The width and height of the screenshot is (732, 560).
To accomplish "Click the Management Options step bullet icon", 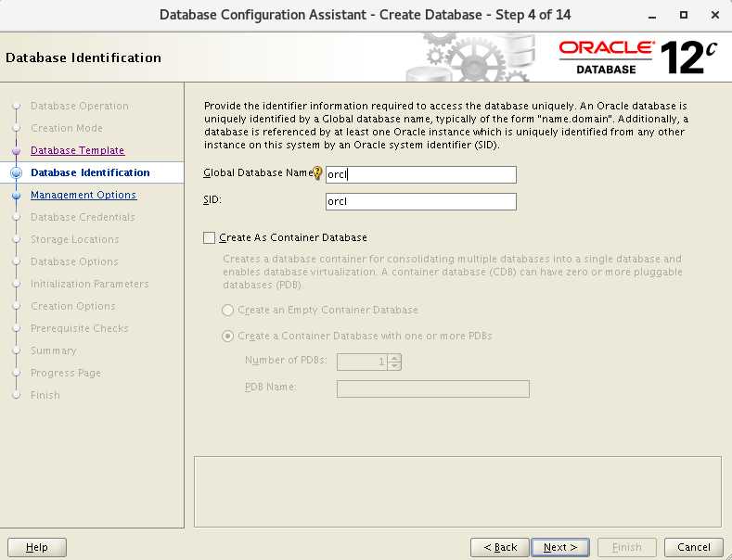I will click(17, 195).
